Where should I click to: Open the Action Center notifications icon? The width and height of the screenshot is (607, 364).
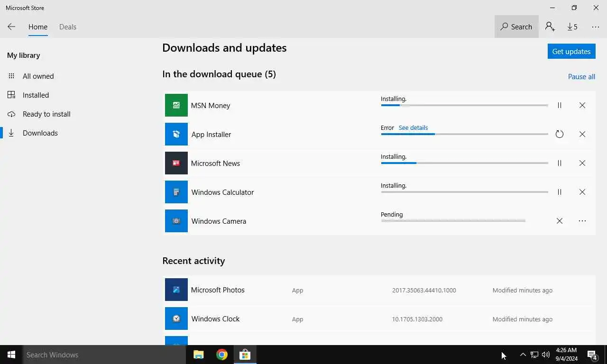point(592,355)
